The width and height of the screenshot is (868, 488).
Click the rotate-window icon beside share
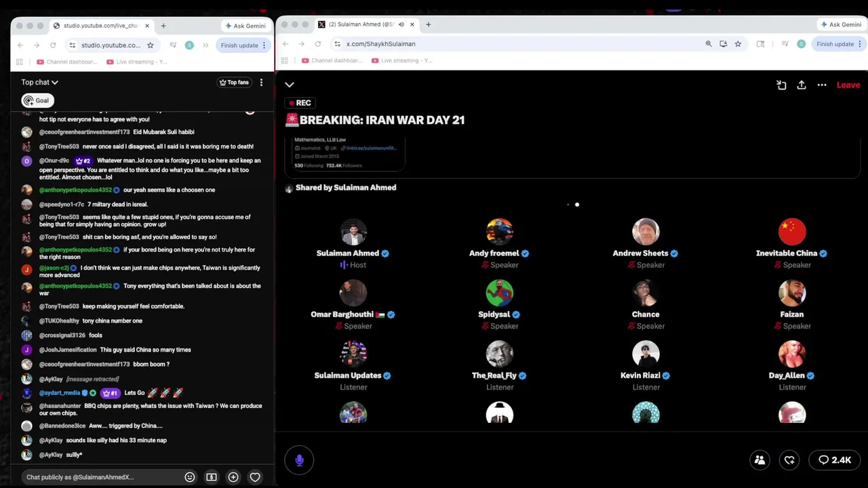781,85
